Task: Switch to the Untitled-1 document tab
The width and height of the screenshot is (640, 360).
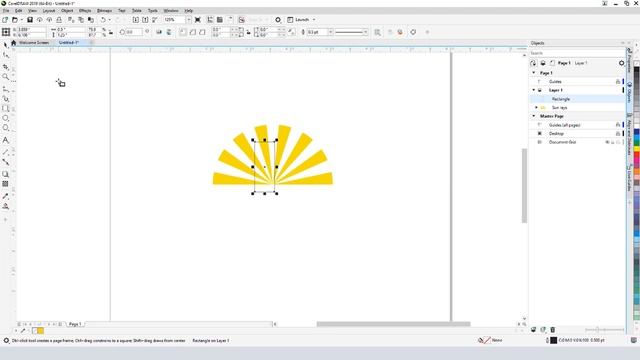Action: coord(69,42)
